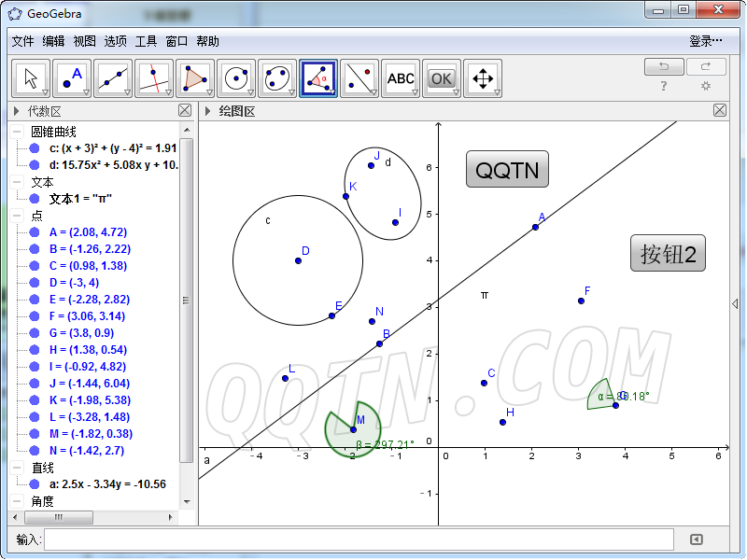Screen dimensions: 747x560
Task: Select point M = (-1.82, 0.38) row
Action: [x=91, y=434]
